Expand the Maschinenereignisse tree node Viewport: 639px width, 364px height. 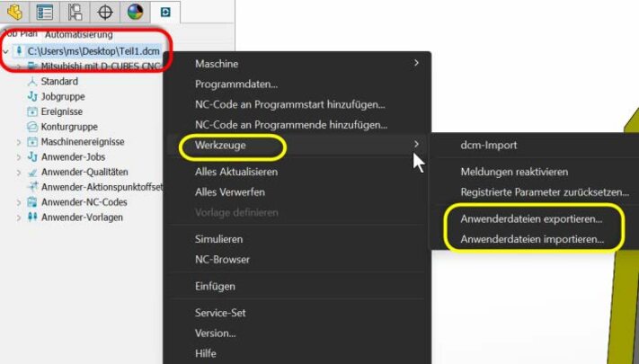click(x=20, y=142)
